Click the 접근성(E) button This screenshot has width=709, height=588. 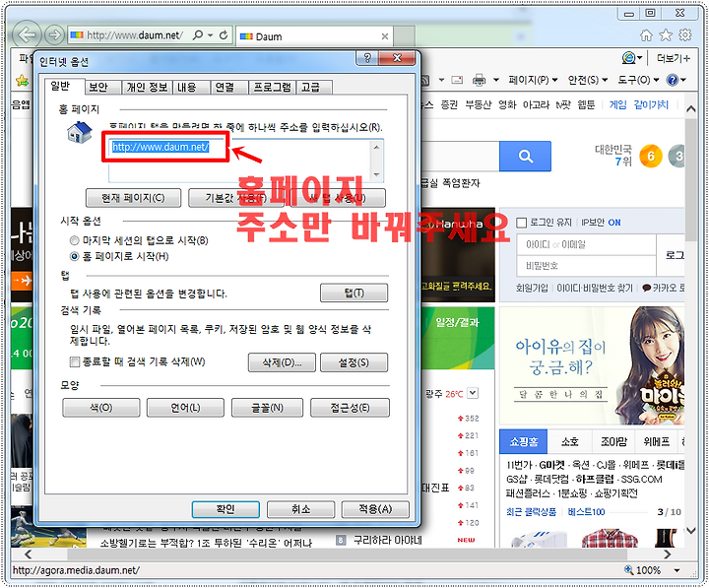coord(350,408)
